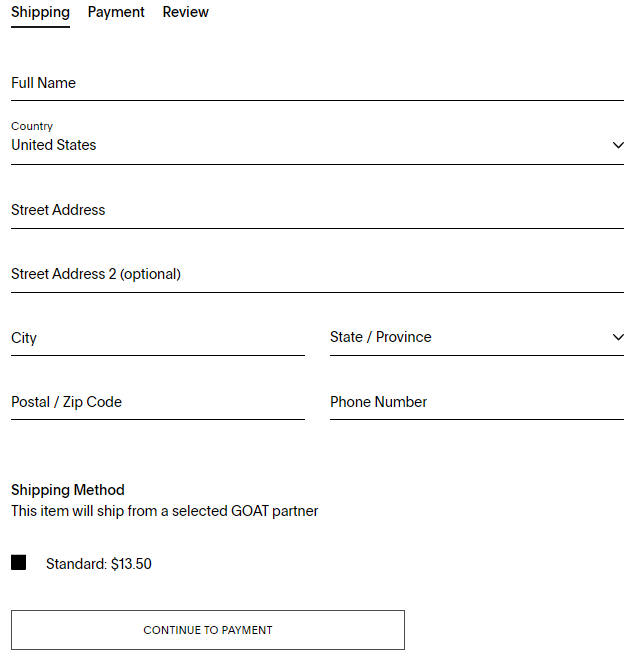The height and width of the screenshot is (660, 640).
Task: Select the United States country value
Action: pyautogui.click(x=54, y=145)
